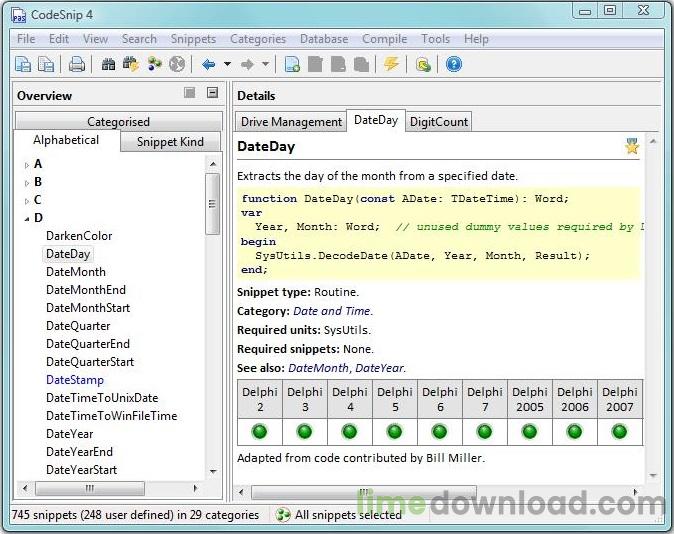The height and width of the screenshot is (534, 674).
Task: Click the snippets selection icon in the status bar
Action: 282,515
